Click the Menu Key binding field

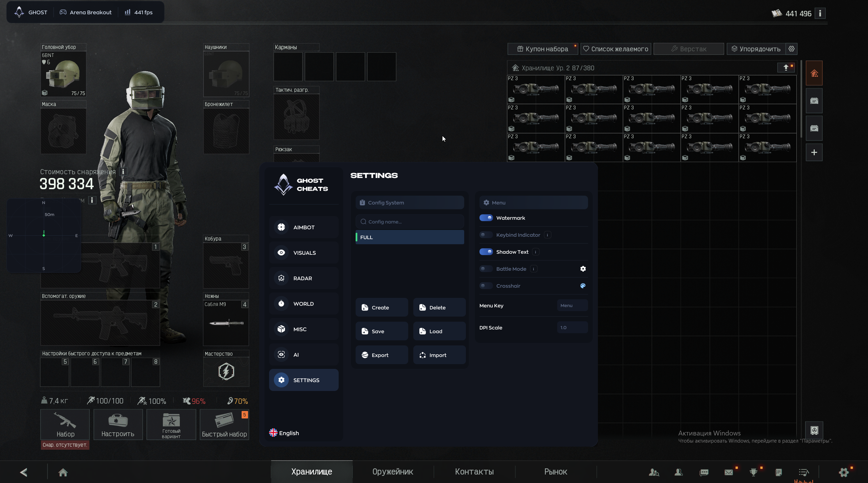(572, 305)
